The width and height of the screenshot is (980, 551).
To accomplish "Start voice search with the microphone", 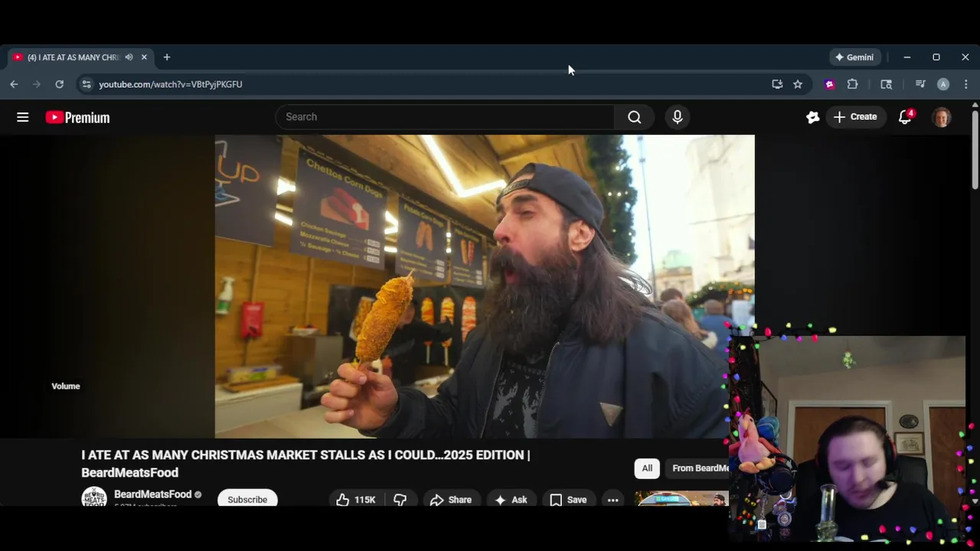I will point(678,117).
